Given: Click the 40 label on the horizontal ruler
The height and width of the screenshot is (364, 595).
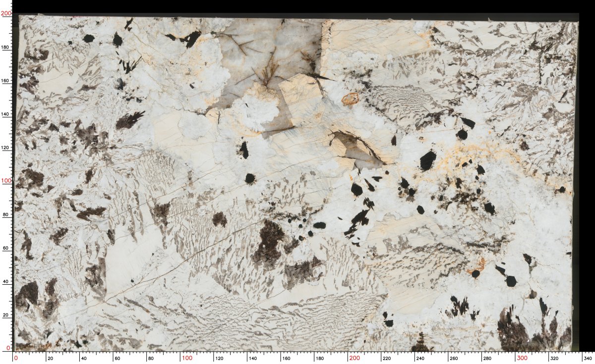Looking at the screenshot, I should (84, 358).
